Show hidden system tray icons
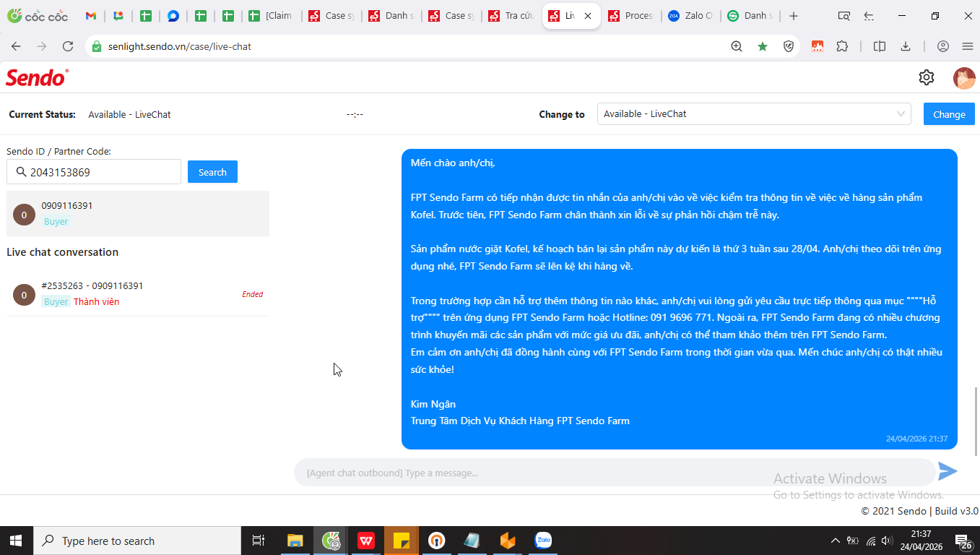 point(836,541)
